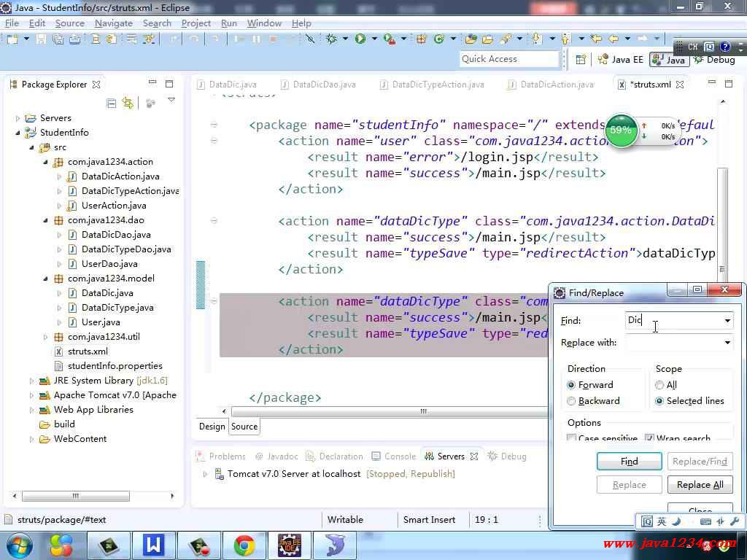Click the Back navigation arrow icon
The image size is (747, 560).
tap(614, 39)
